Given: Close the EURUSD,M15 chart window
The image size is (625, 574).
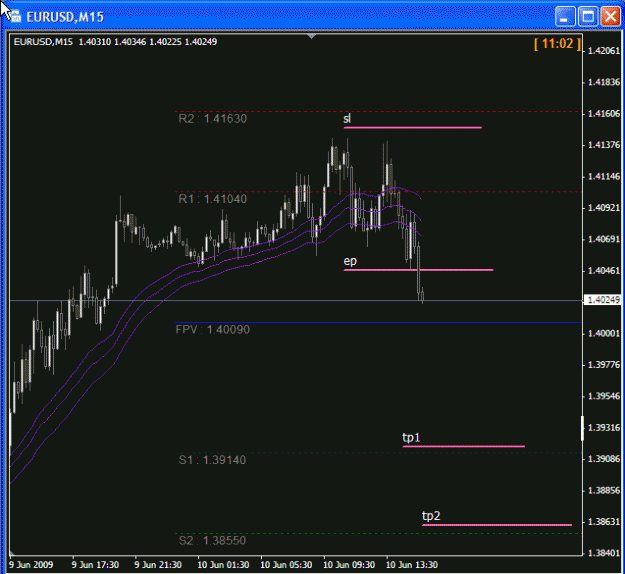Looking at the screenshot, I should coord(611,17).
